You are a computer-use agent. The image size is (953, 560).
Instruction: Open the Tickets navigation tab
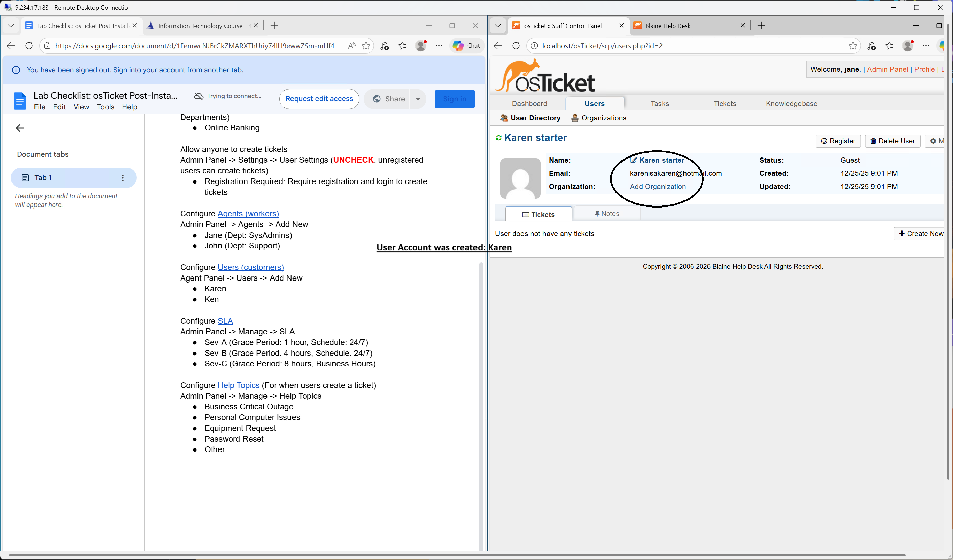click(724, 103)
